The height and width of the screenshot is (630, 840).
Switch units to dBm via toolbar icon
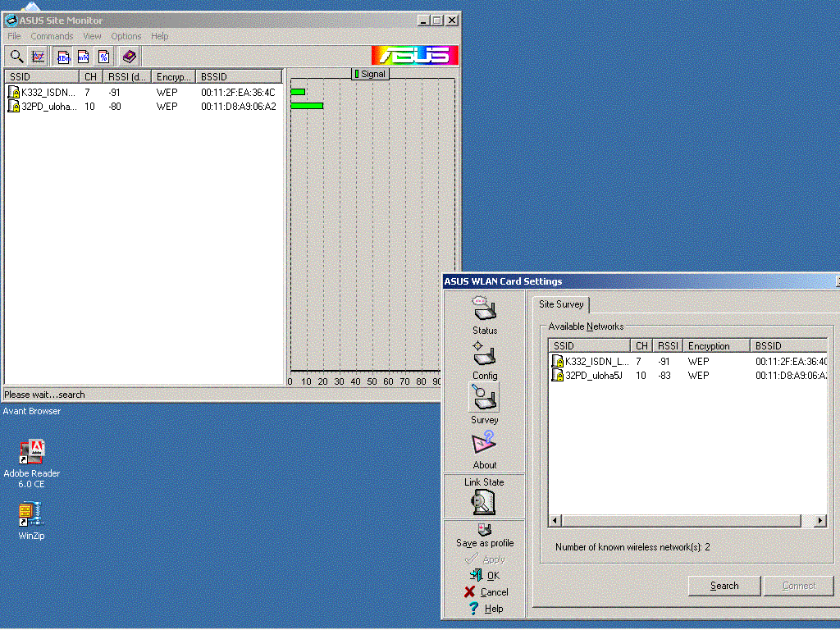(63, 56)
